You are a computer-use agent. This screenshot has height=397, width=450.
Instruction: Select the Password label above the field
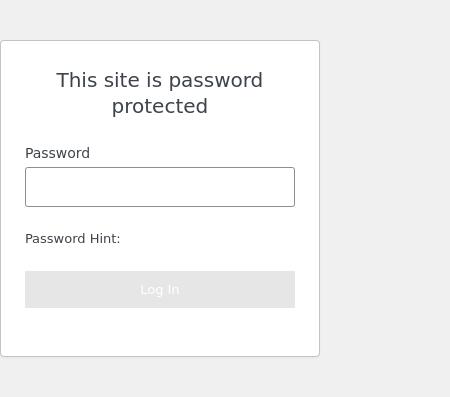coord(57,153)
